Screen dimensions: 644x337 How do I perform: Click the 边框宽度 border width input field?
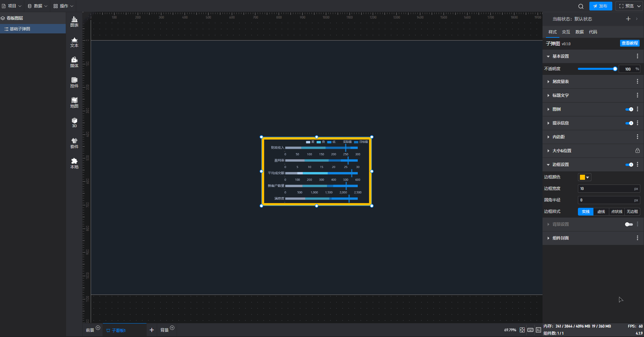point(606,189)
